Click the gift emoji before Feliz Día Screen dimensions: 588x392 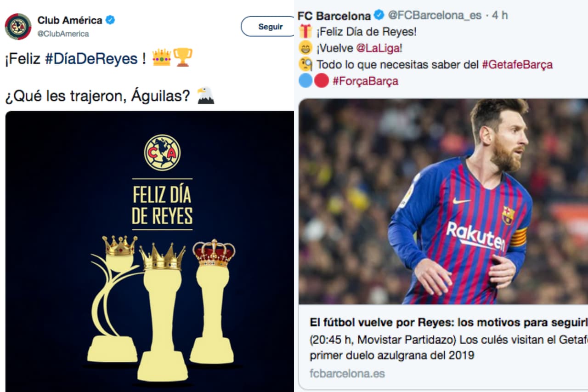click(x=305, y=32)
